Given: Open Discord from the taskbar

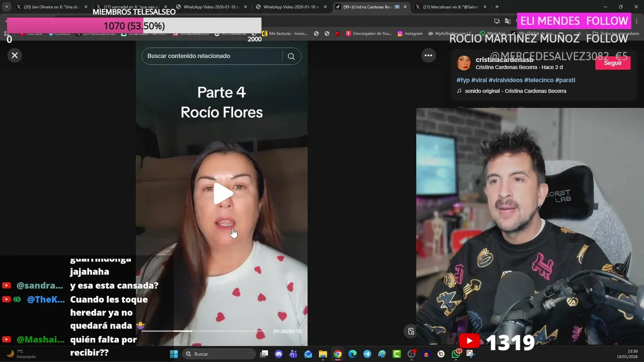Looking at the screenshot, I should coord(279,354).
